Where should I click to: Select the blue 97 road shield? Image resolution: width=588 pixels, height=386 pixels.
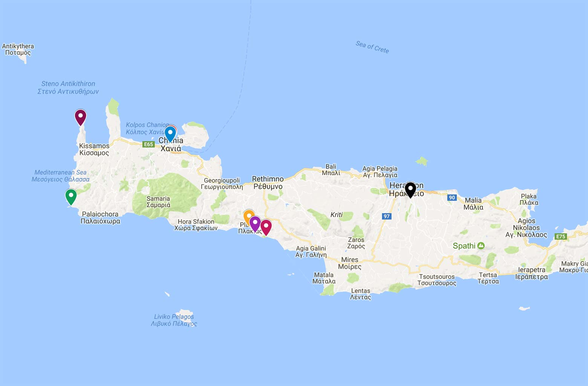(386, 216)
